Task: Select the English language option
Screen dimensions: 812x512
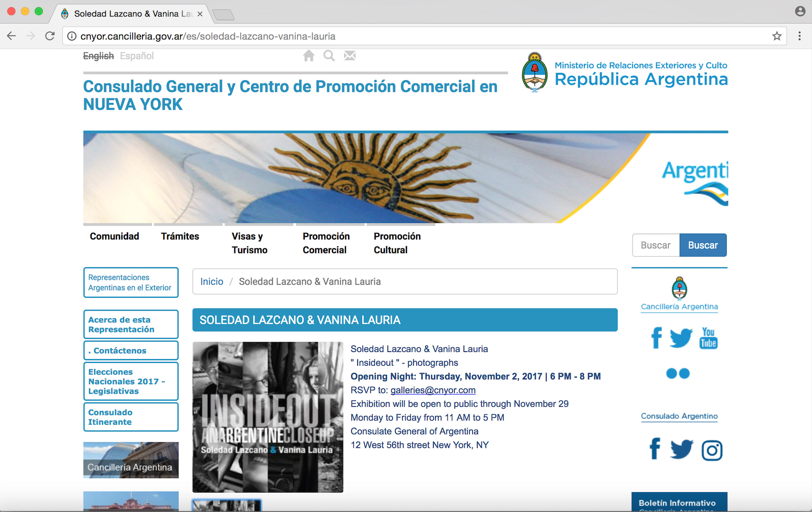Action: [98, 56]
